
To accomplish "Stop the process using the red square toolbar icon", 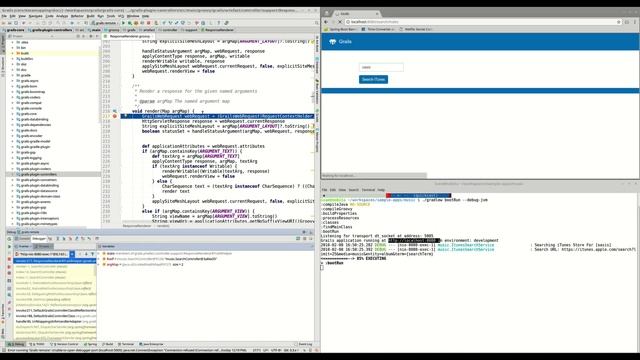I will pos(149,23).
